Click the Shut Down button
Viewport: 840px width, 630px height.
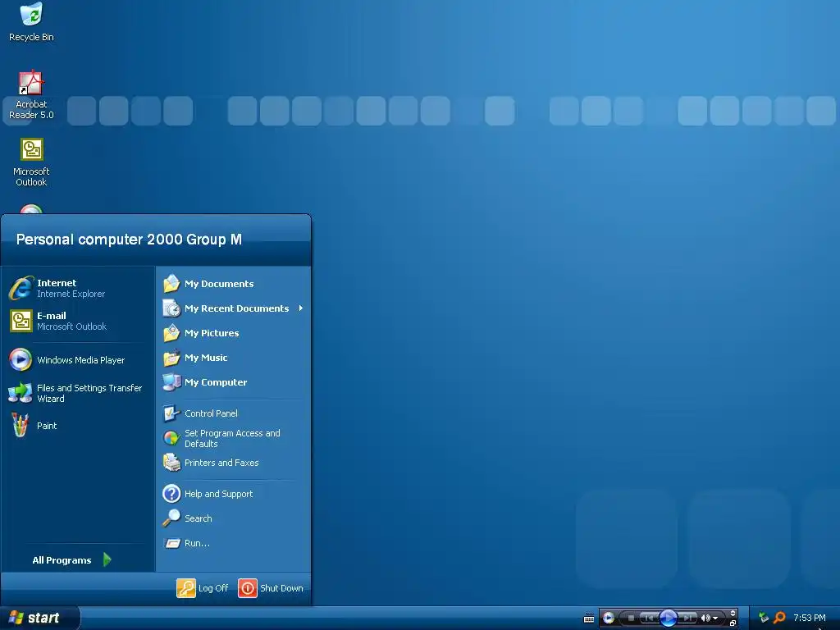[x=271, y=588]
